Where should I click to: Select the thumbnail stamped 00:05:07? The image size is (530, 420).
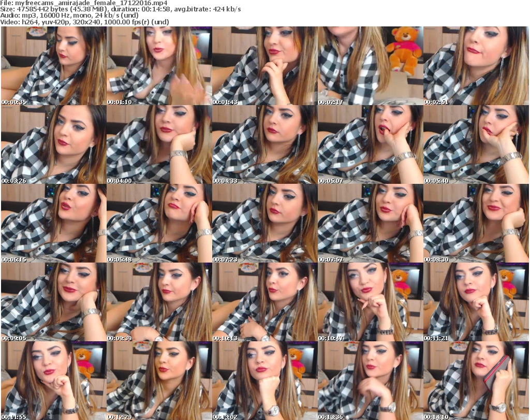370,144
